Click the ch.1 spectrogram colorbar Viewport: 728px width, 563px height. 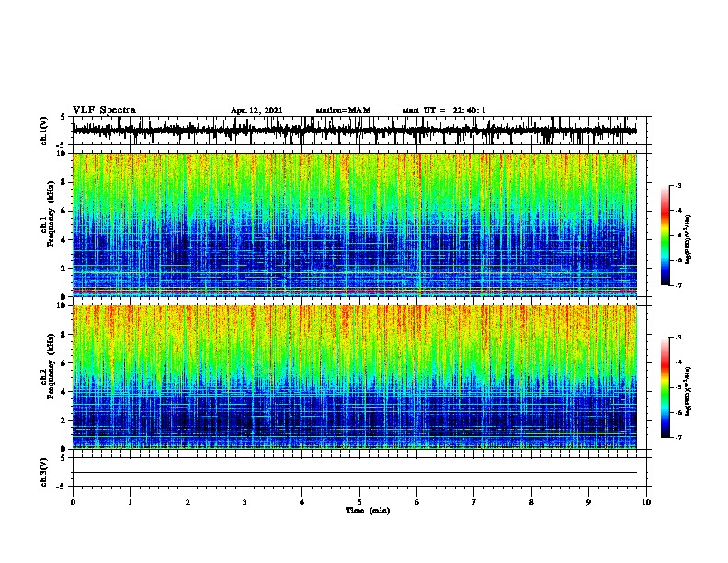click(x=665, y=236)
